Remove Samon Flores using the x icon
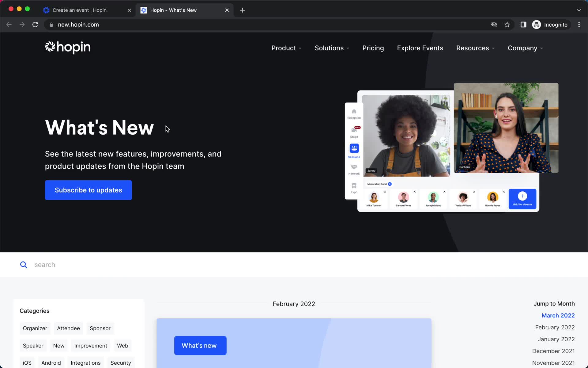 (x=415, y=192)
